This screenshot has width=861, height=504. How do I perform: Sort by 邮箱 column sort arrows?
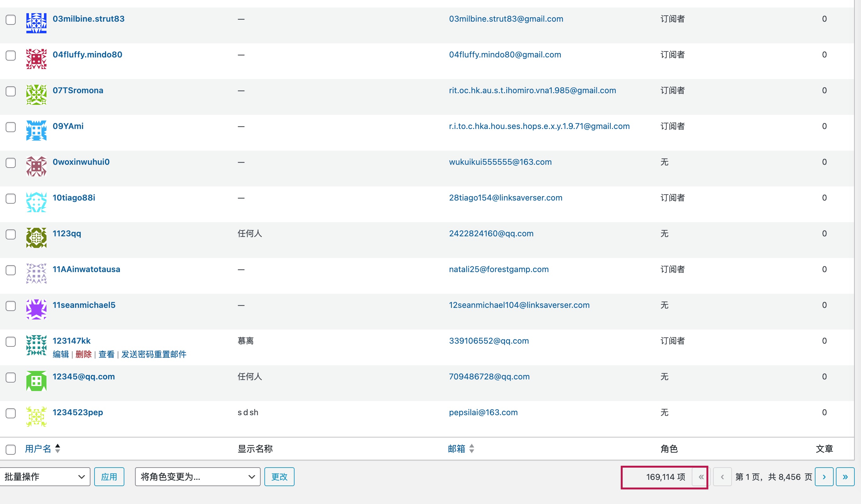tap(472, 448)
